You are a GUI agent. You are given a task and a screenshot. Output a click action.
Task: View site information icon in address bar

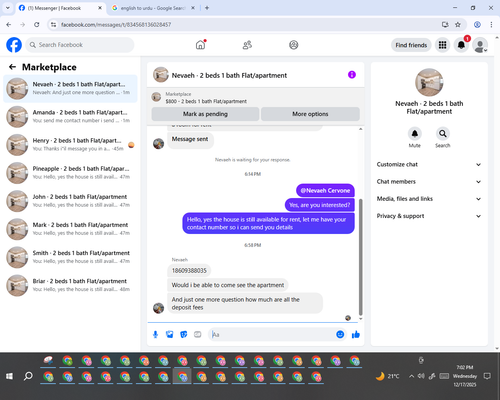pyautogui.click(x=53, y=25)
